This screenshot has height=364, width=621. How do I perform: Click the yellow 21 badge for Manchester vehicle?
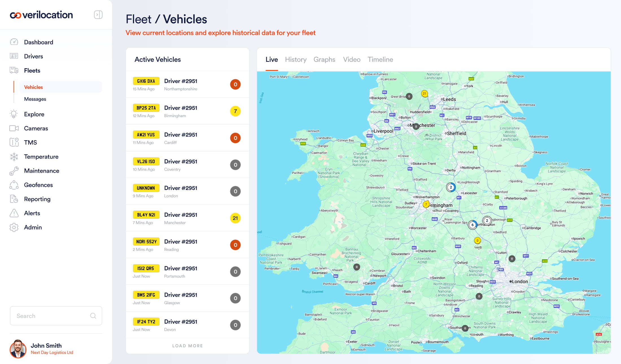[x=235, y=218]
